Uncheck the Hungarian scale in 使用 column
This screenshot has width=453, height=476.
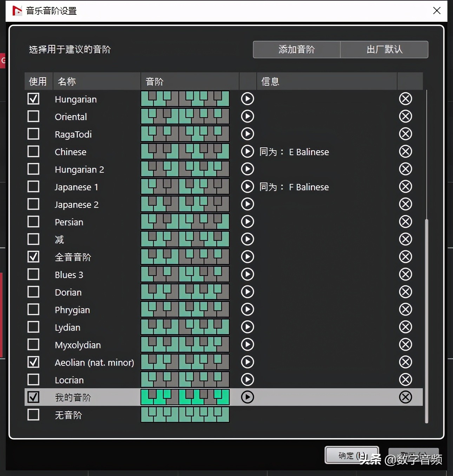pyautogui.click(x=33, y=99)
